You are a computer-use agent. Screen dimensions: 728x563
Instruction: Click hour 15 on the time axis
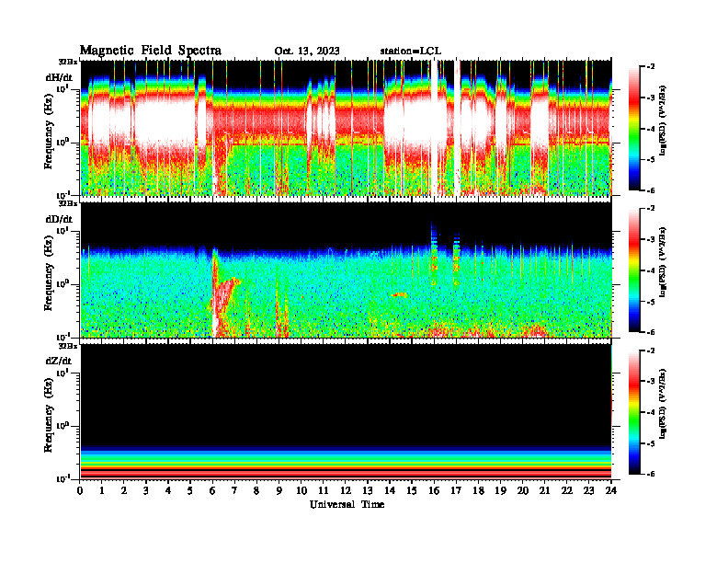[412, 490]
